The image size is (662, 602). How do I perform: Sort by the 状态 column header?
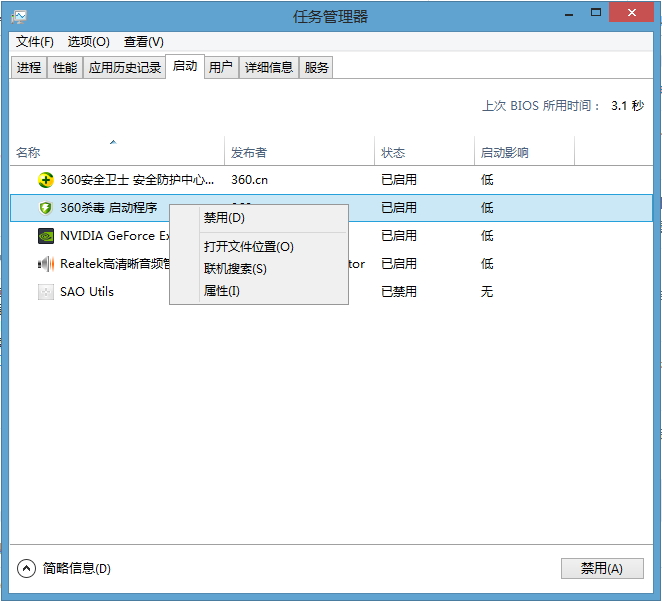tap(424, 151)
